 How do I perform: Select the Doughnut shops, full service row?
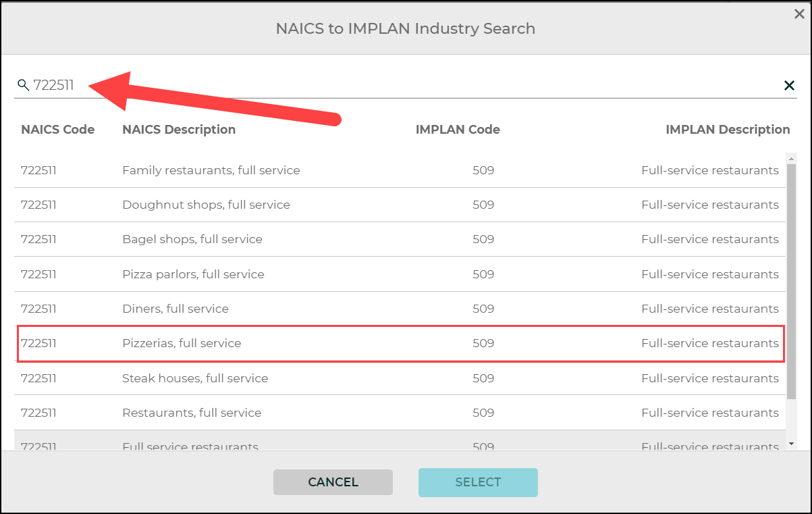400,205
